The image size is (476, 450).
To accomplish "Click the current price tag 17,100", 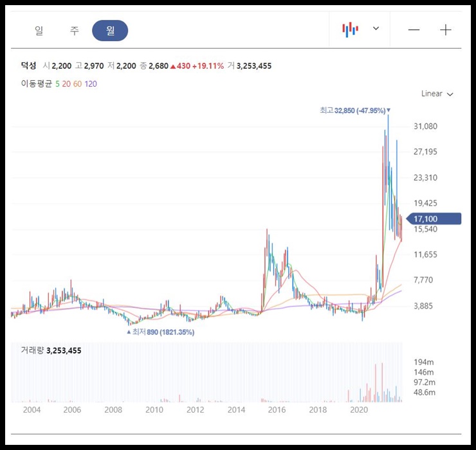I will [x=434, y=219].
